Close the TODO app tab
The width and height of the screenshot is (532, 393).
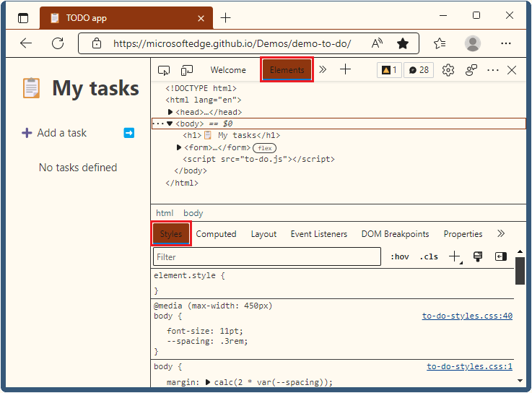point(201,18)
